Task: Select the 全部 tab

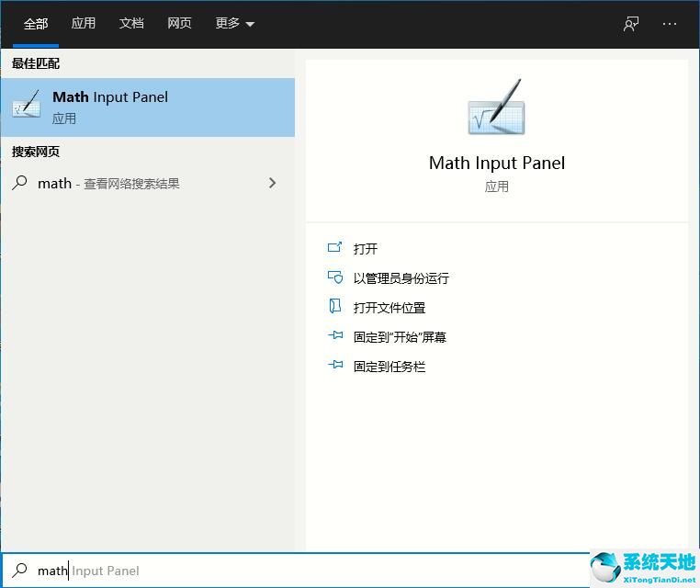Action: coord(36,23)
